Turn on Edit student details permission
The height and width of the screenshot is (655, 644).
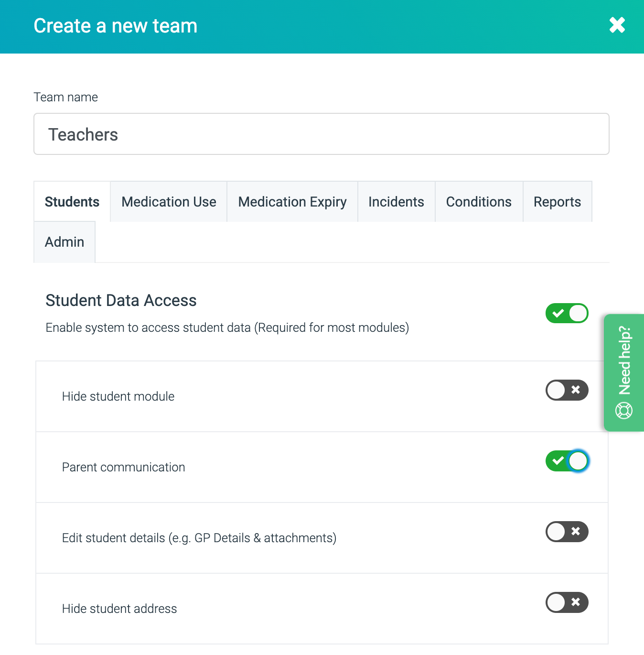coord(567,532)
